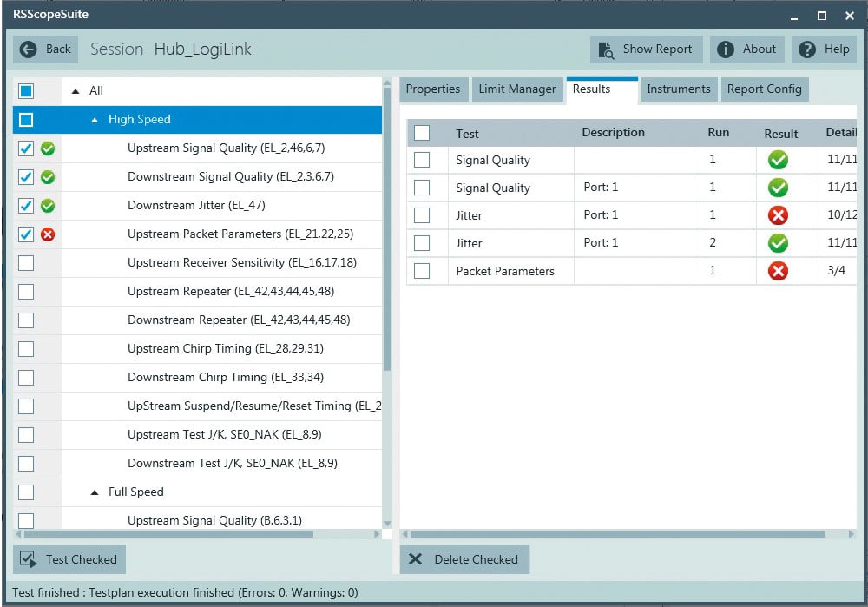Click green pass icon for Downstream Signal Quality (EL_2,3,6,7)
This screenshot has height=607, width=868.
coord(48,177)
